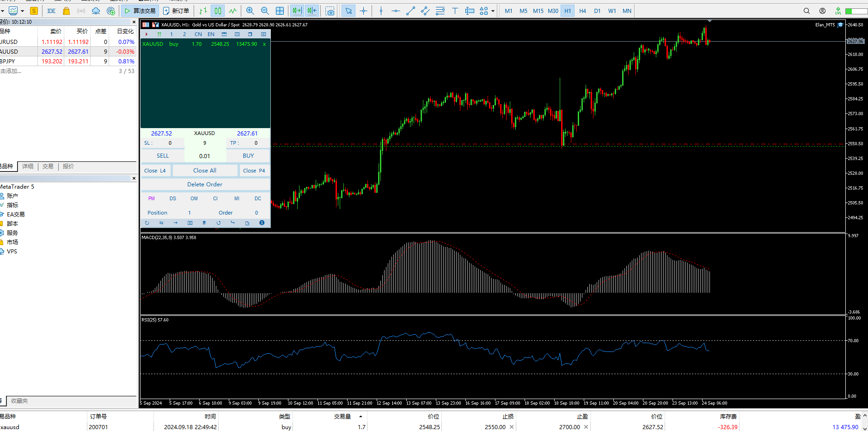Switch trade panel language to CN
The image size is (868, 431).
click(198, 34)
